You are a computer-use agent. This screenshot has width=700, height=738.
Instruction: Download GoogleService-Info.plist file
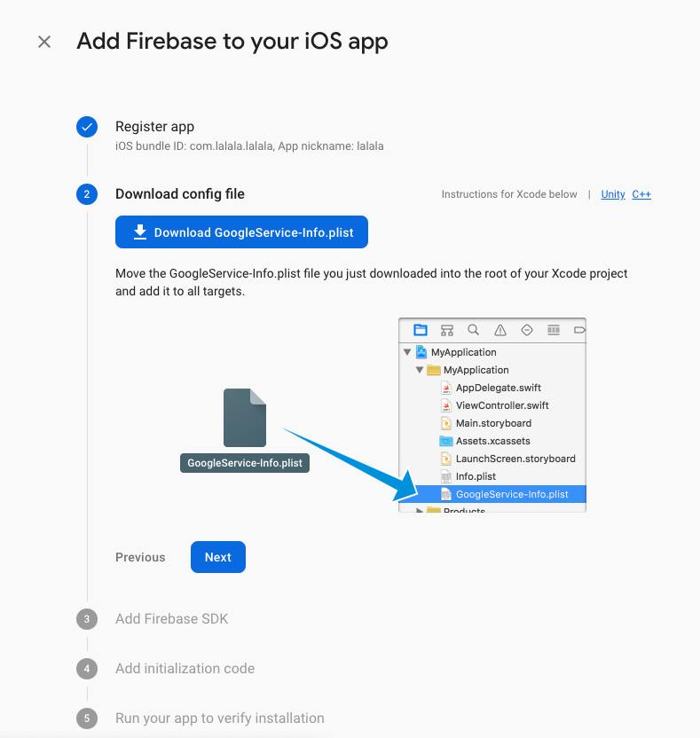coord(241,232)
